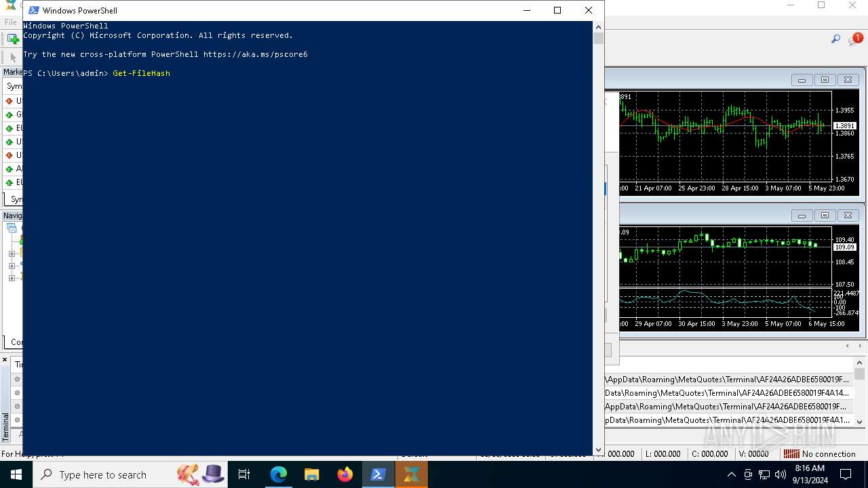This screenshot has width=868, height=488.
Task: Launch Microsoft Edge from the taskbar
Action: (279, 474)
